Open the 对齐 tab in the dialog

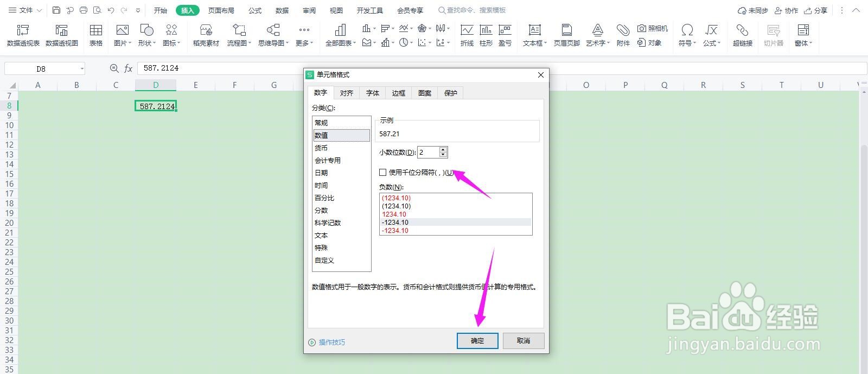pyautogui.click(x=347, y=93)
